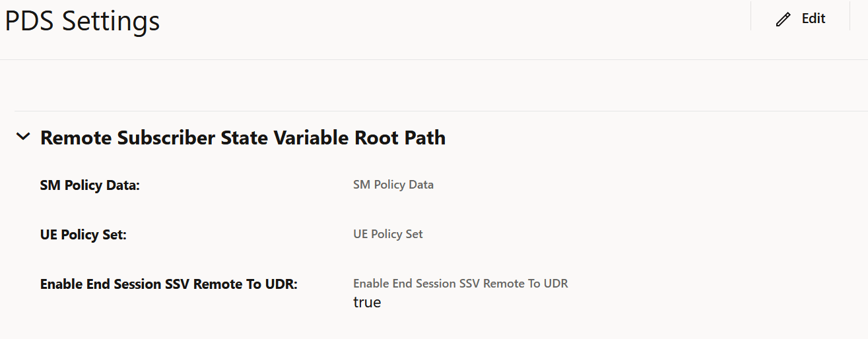This screenshot has height=339, width=868.
Task: Click the grey SM Policy Data value text
Action: point(393,185)
